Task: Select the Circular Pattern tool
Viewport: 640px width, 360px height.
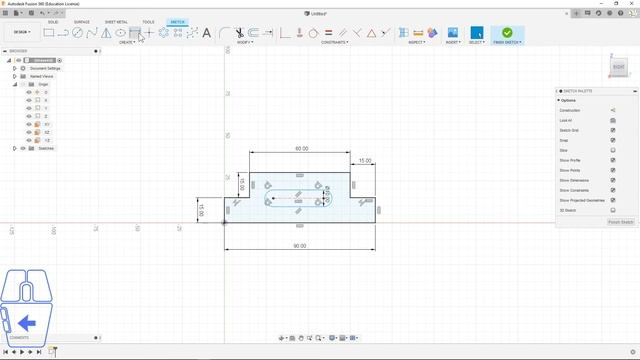Action: [164, 33]
